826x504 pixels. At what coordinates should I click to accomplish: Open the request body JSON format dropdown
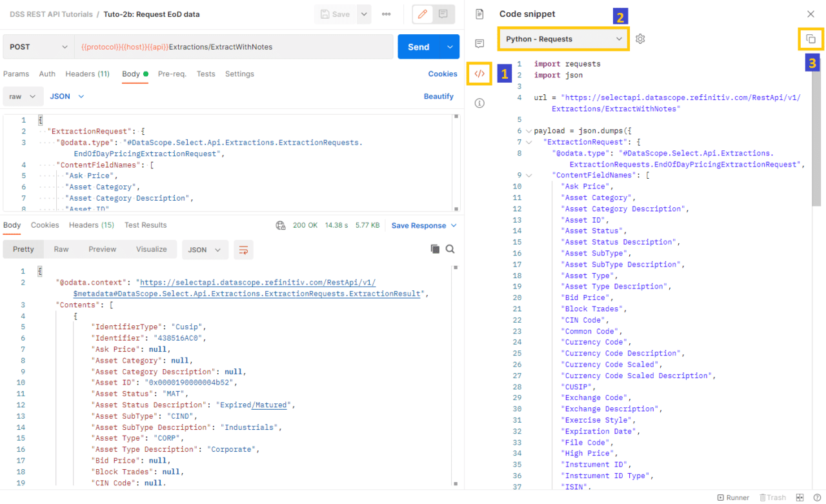tap(67, 96)
